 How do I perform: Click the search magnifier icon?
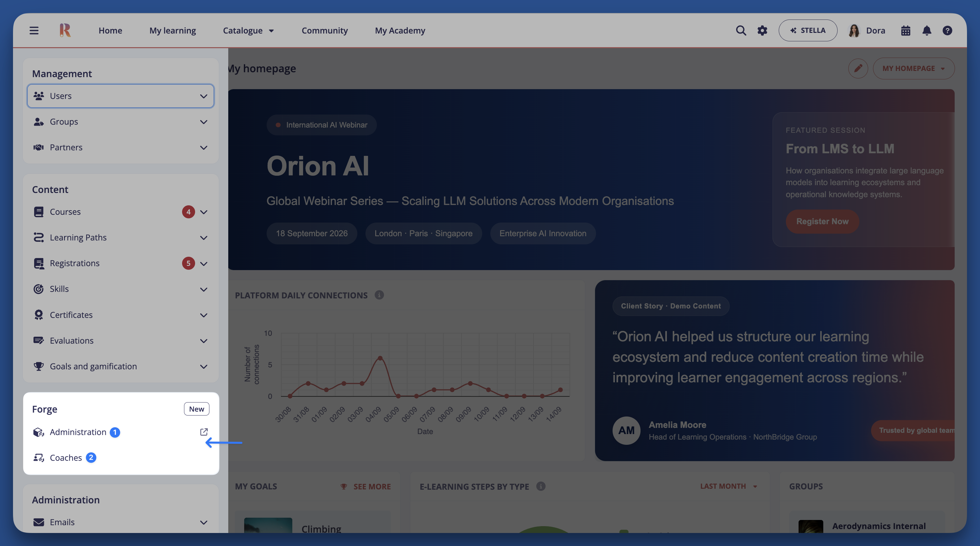click(741, 31)
